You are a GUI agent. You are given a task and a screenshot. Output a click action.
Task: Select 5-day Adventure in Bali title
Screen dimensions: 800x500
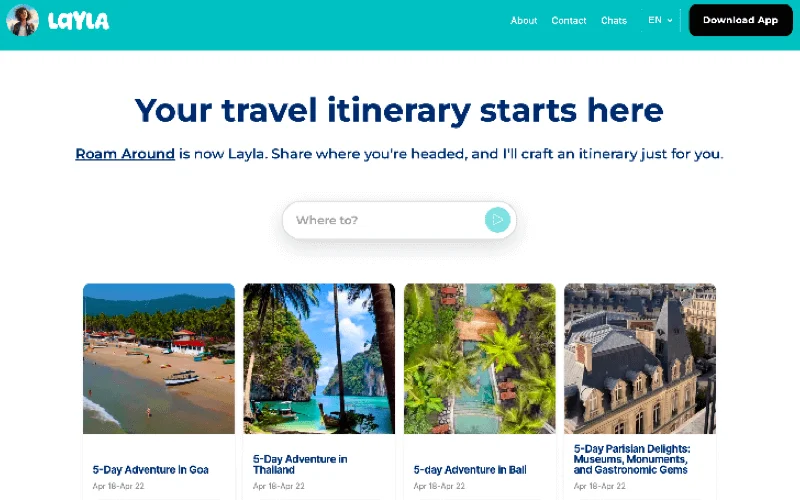[470, 470]
